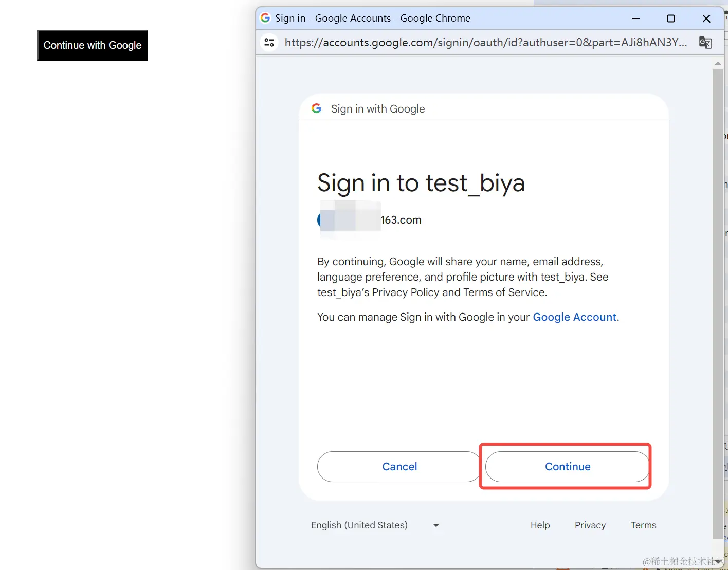Screen dimensions: 728x570
Task: Click the Google Translate icon in address bar
Action: pos(705,42)
